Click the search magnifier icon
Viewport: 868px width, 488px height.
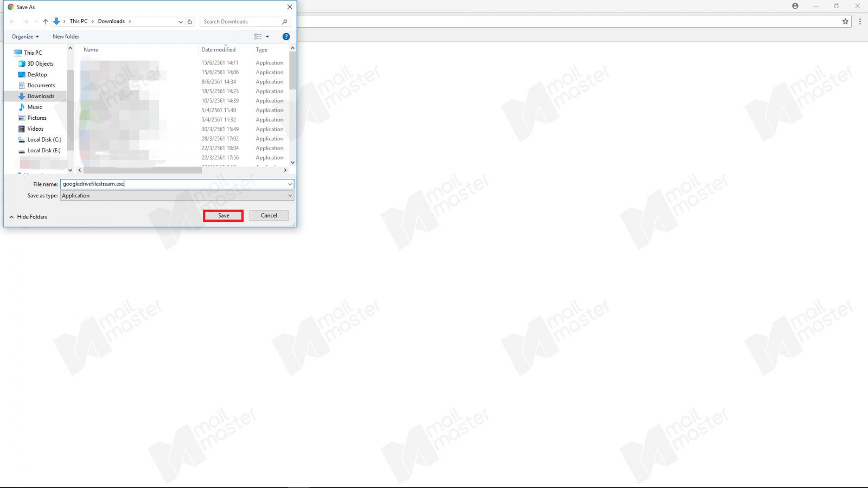coord(285,22)
